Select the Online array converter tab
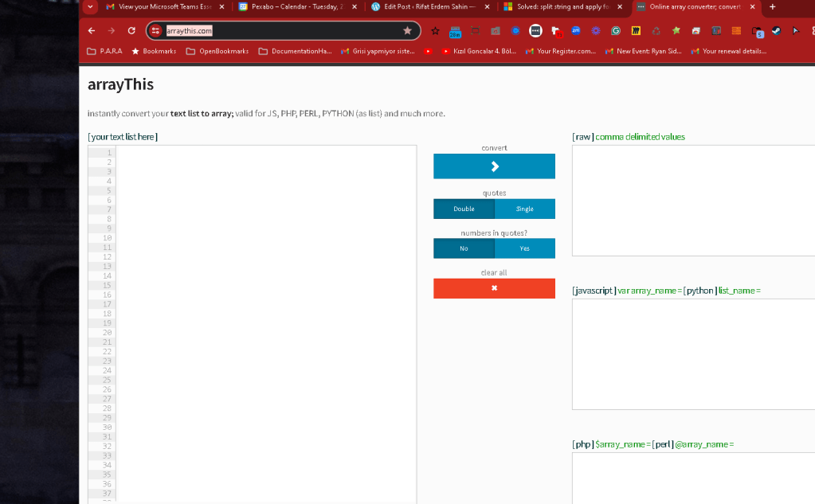The width and height of the screenshot is (815, 504). click(695, 6)
